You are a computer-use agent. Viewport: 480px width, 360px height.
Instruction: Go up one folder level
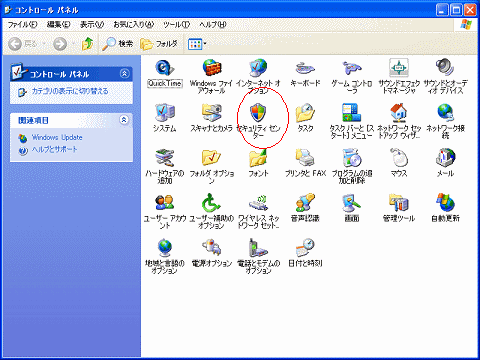click(88, 44)
